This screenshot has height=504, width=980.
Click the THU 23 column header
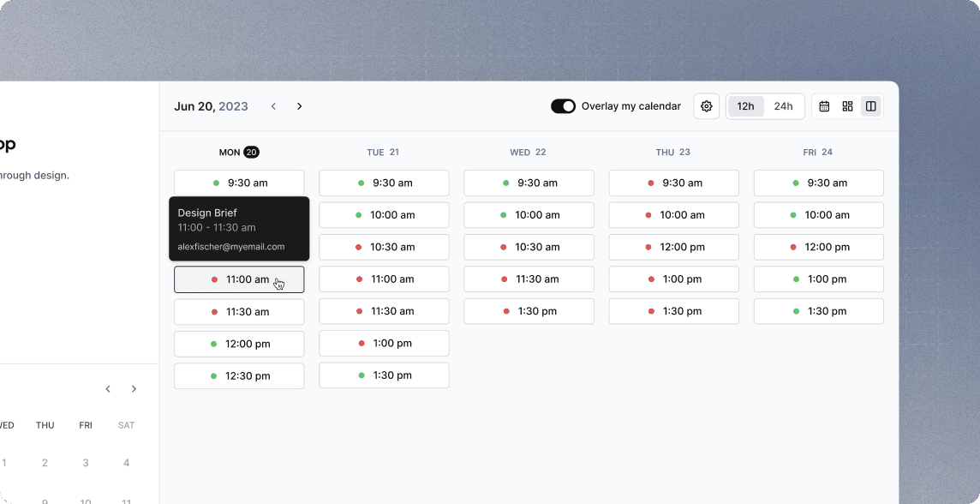[x=673, y=152]
